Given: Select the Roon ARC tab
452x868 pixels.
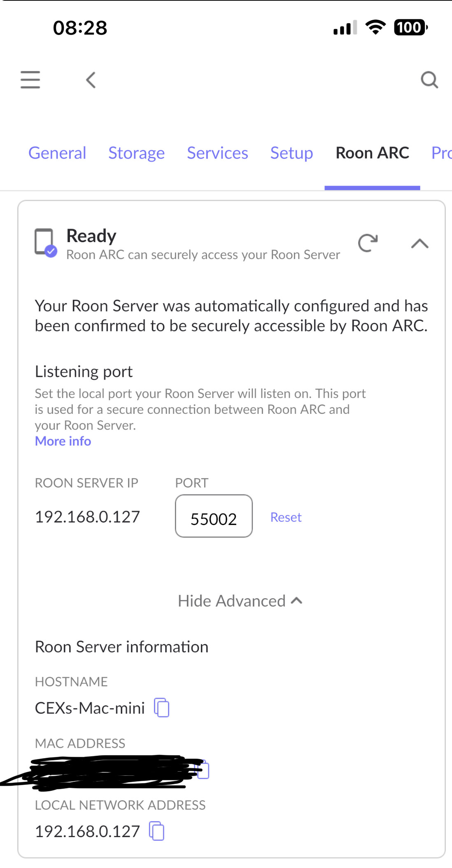Looking at the screenshot, I should tap(373, 153).
